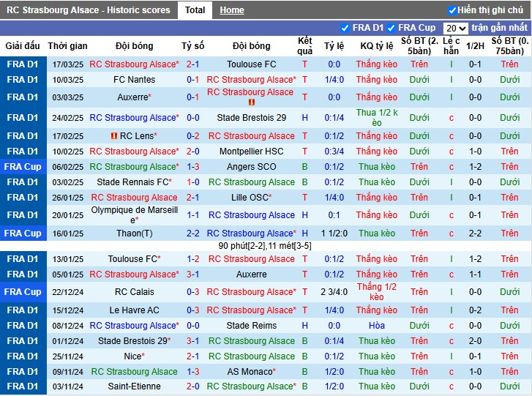
Task: Uncheck the Hiển thị ghi chú checkbox
Action: click(x=452, y=10)
